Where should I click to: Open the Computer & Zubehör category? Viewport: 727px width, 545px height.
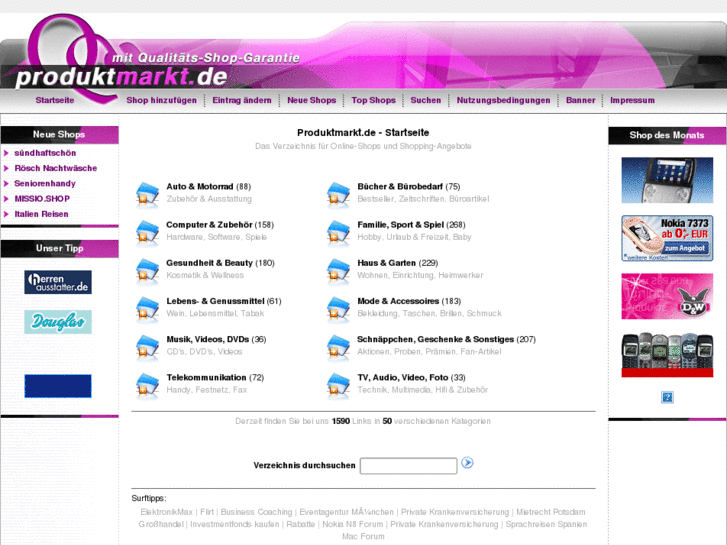(x=209, y=225)
